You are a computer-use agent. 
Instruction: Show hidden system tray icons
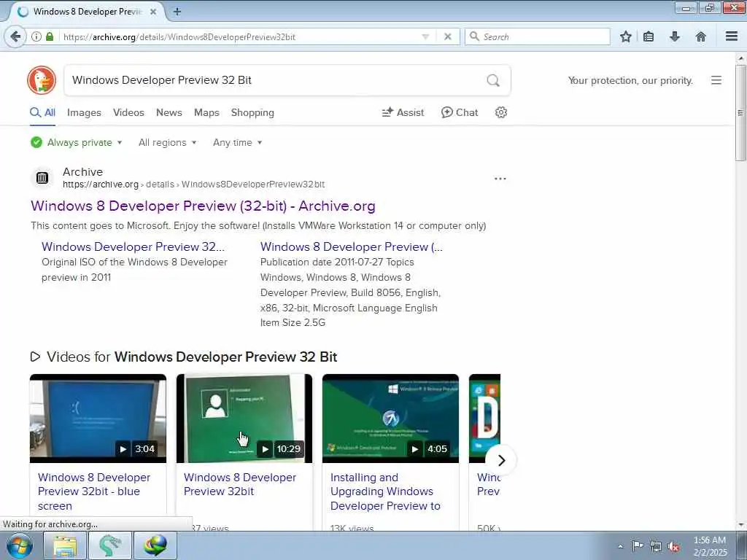click(620, 546)
